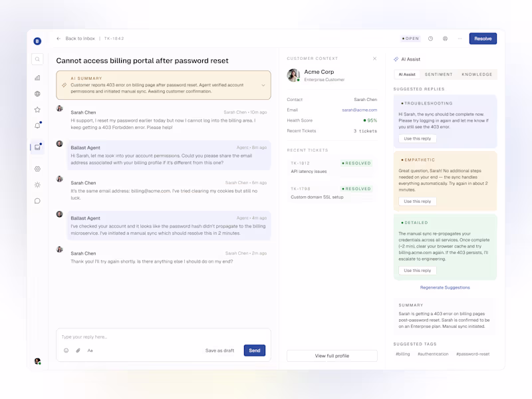This screenshot has width=532, height=399.
Task: Click the user avatar at sidebar bottom
Action: tap(37, 361)
